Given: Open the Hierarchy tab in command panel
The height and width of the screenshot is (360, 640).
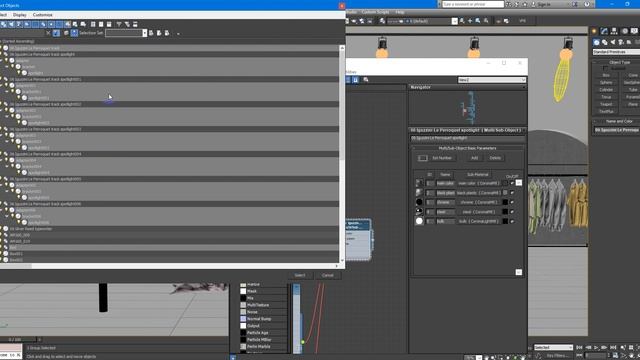Looking at the screenshot, I should pyautogui.click(x=614, y=31).
